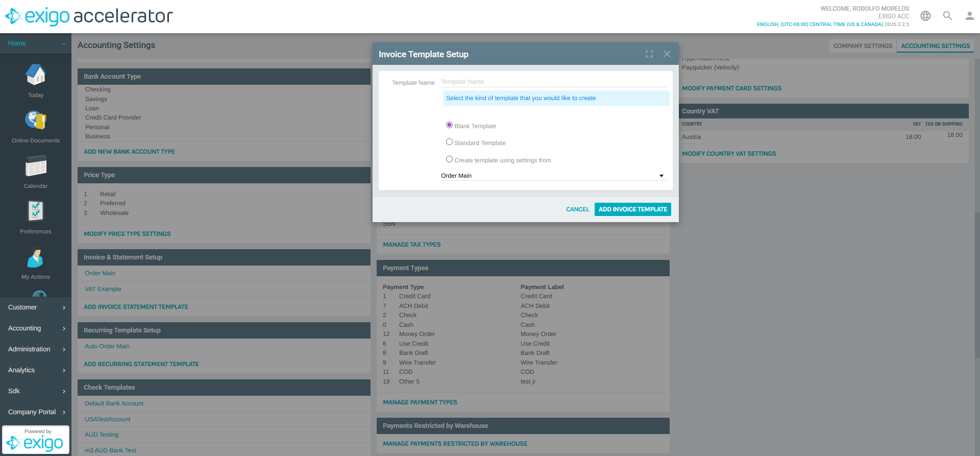Select the Blank Template radio option

coord(449,125)
